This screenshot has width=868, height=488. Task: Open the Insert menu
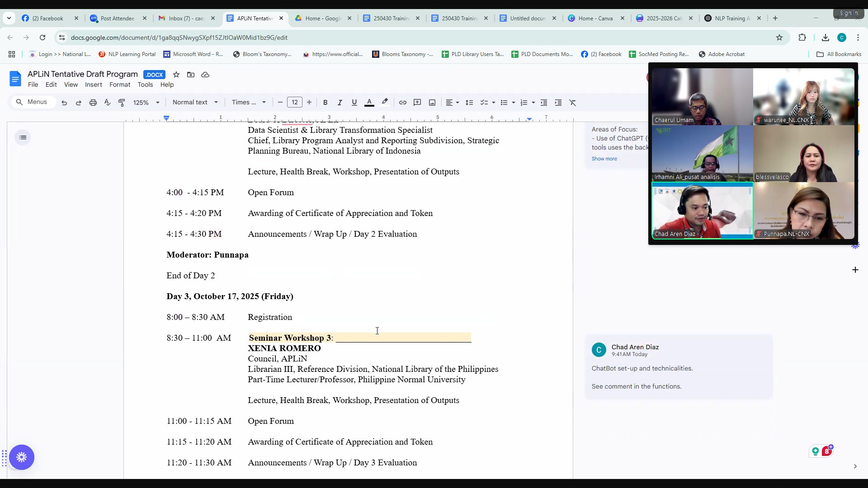point(93,84)
